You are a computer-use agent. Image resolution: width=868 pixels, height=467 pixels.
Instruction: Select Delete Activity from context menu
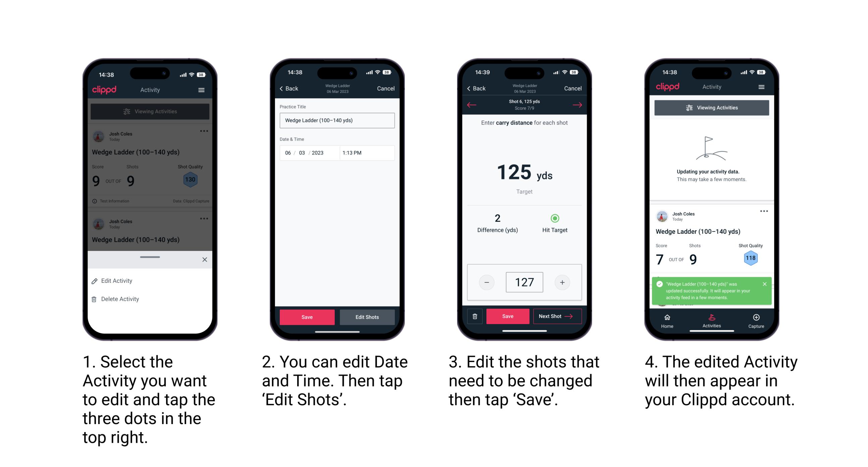[121, 299]
